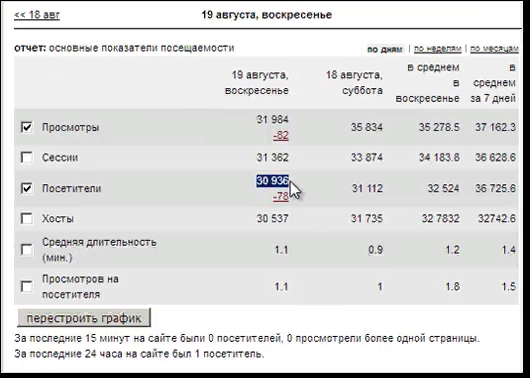Check the Средняя длительность (мин.) checkbox
The image size is (530, 378).
click(x=27, y=250)
